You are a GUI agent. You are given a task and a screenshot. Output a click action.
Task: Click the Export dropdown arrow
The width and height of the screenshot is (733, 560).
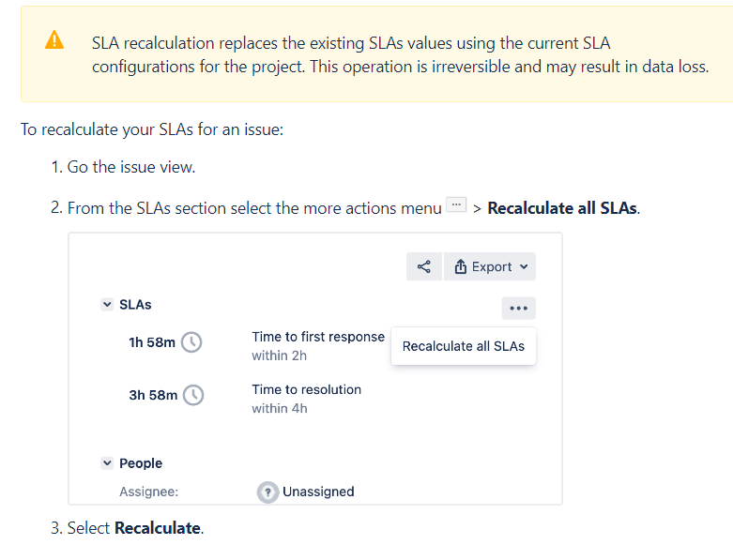(x=524, y=266)
